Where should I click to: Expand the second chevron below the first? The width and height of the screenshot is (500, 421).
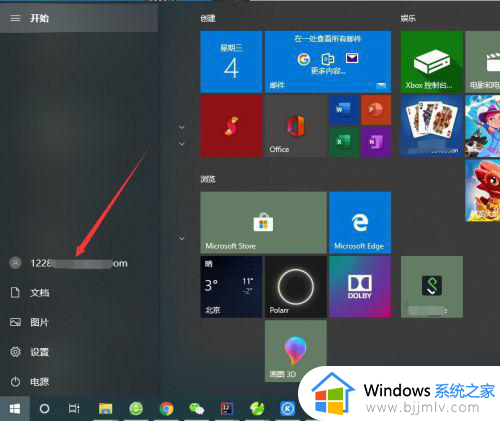(x=182, y=144)
